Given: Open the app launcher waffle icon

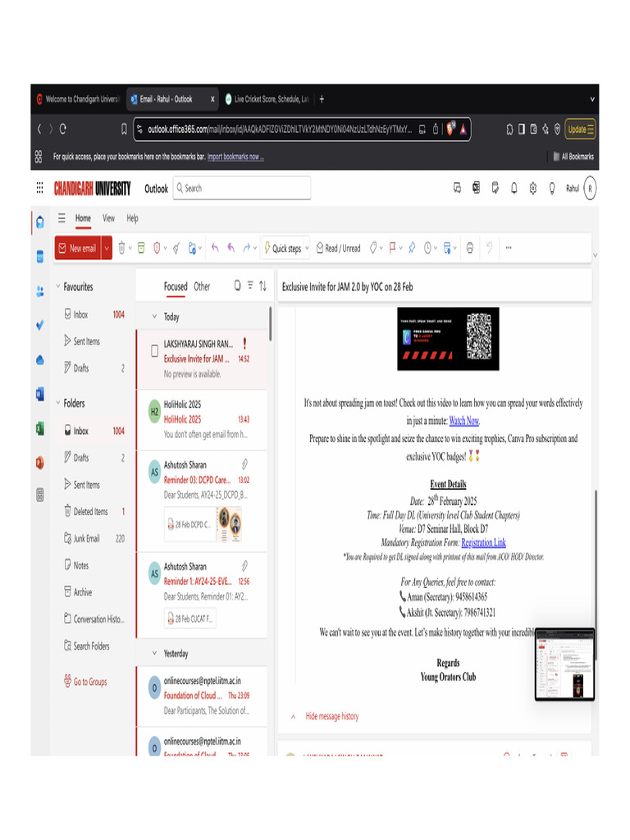Looking at the screenshot, I should point(39,188).
